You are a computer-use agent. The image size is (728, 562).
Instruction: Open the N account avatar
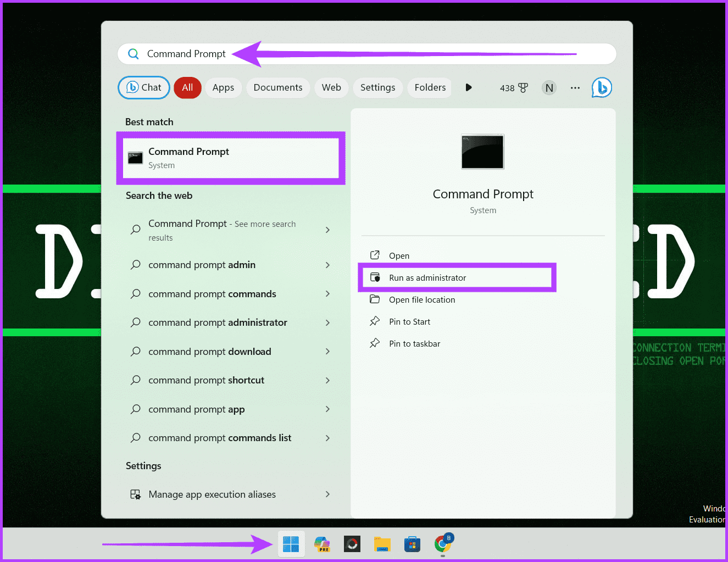(x=549, y=88)
